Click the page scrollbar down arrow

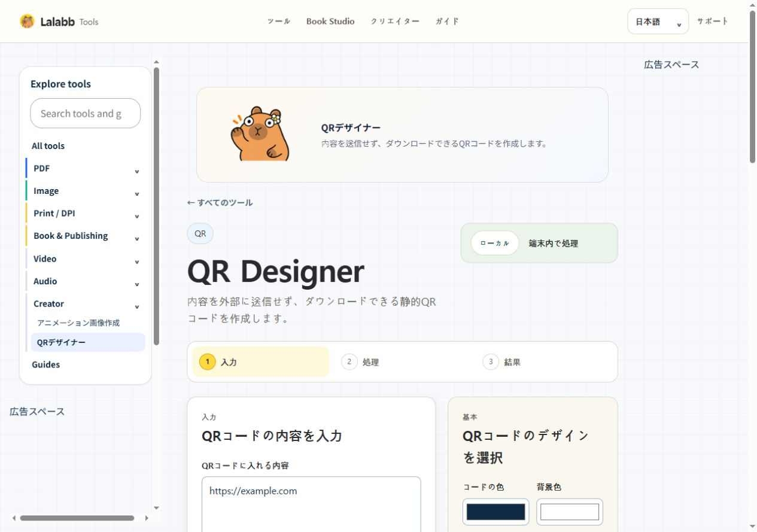[x=753, y=527]
